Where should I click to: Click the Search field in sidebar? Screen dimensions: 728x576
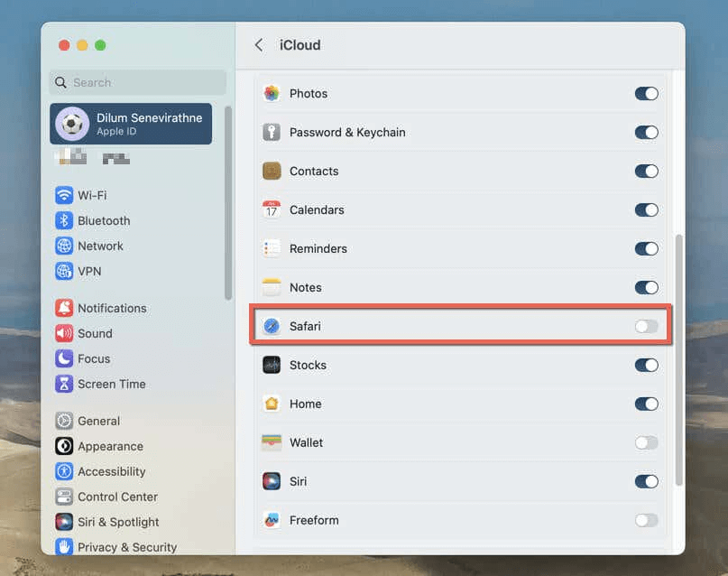click(x=137, y=82)
